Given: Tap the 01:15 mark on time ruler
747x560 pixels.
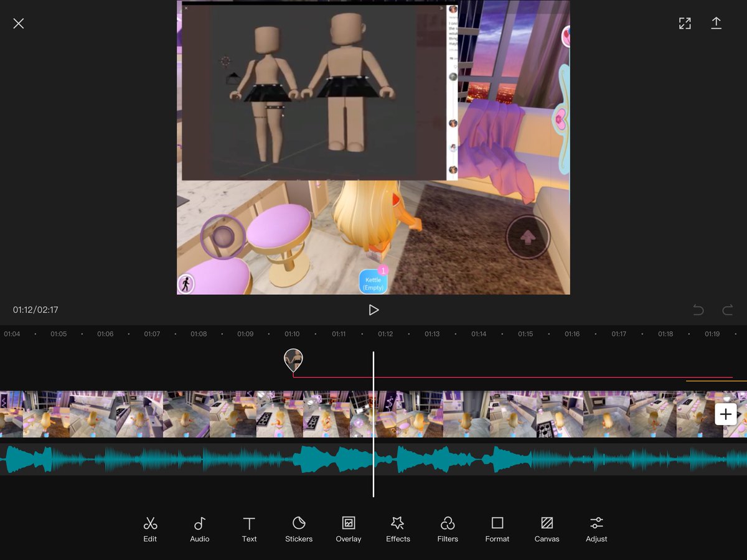Looking at the screenshot, I should tap(525, 334).
